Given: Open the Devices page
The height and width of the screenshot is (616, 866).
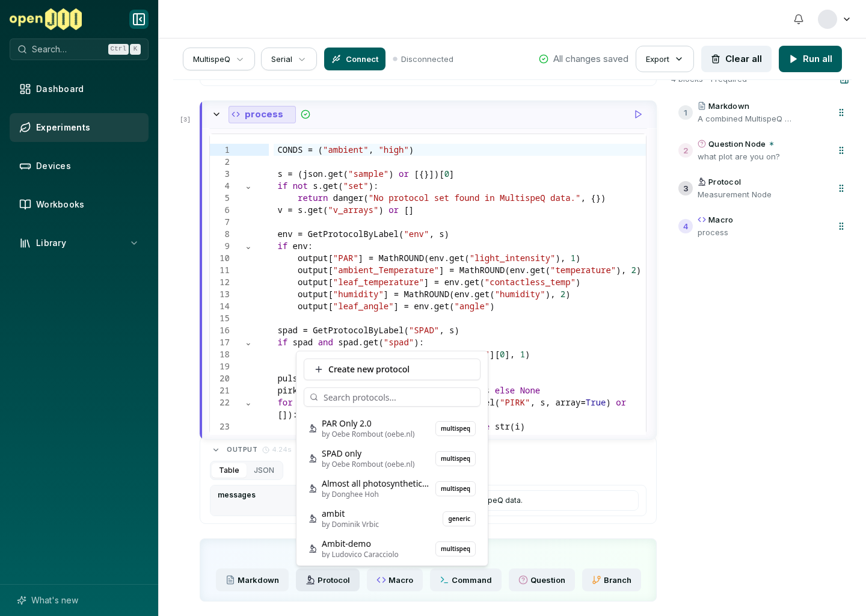Looking at the screenshot, I should click(x=79, y=166).
